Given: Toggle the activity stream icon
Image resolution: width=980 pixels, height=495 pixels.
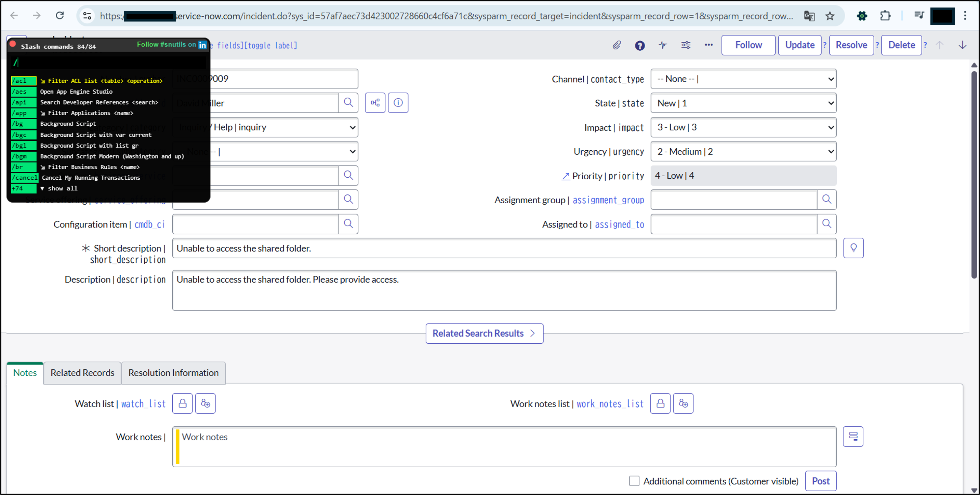Looking at the screenshot, I should point(663,45).
